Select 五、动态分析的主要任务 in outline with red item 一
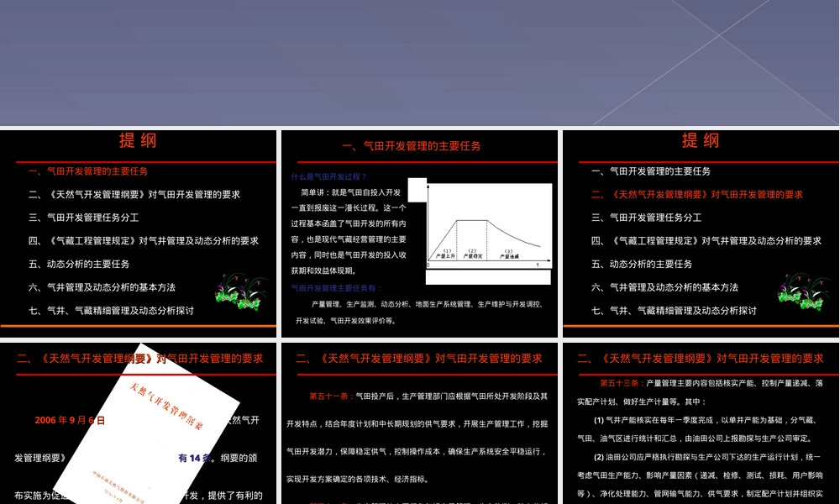This screenshot has width=840, height=504. [x=79, y=264]
